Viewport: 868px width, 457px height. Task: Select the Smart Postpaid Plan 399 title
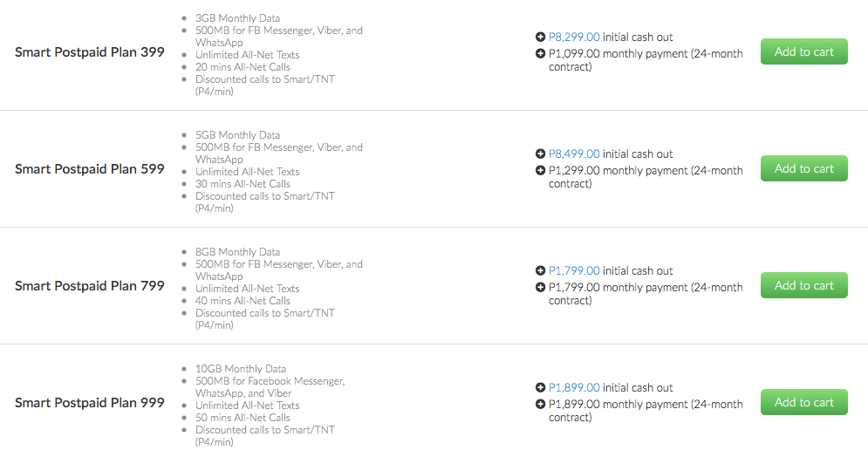(x=90, y=52)
